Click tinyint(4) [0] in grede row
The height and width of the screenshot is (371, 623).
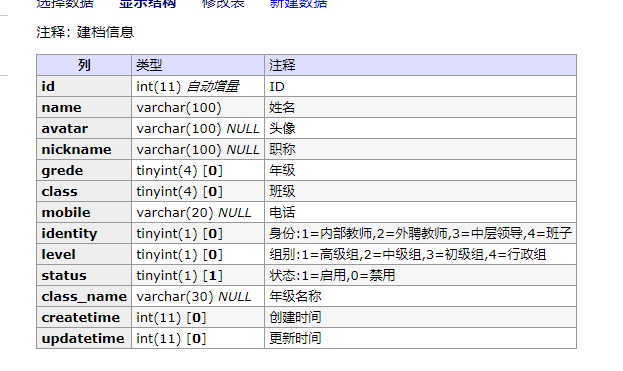point(198,170)
